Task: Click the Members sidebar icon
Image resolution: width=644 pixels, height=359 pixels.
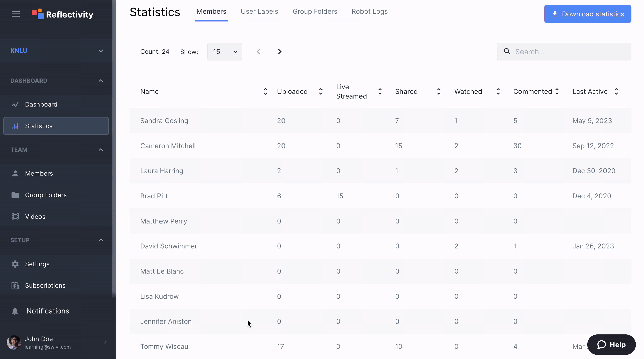Action: tap(15, 173)
